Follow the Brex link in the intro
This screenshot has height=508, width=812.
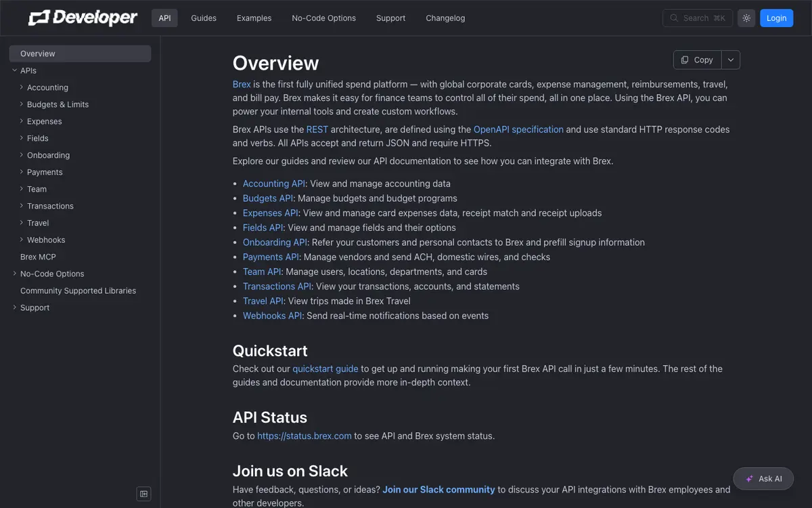242,85
